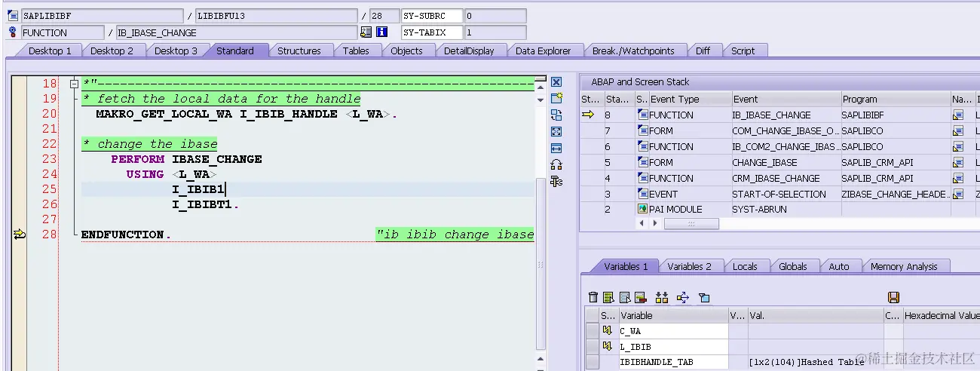Click the navigation icon in the CHANGE_IBASE stack row
Screen dimensions: 980x371
[x=958, y=162]
